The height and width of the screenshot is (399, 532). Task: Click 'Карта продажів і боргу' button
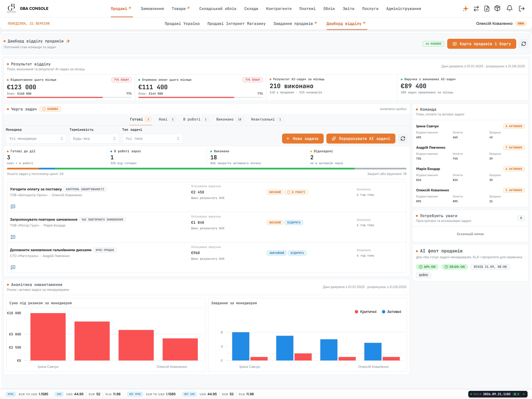tap(481, 44)
